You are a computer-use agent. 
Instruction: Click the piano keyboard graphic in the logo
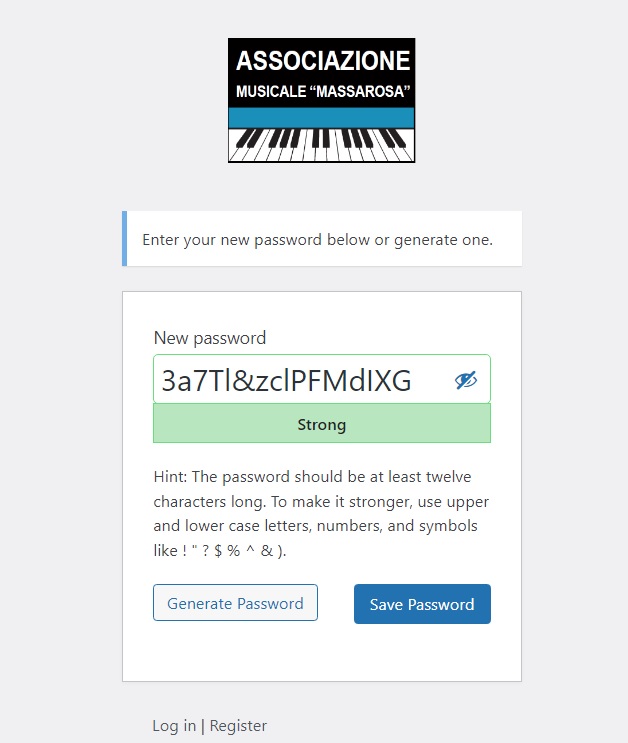(x=321, y=144)
